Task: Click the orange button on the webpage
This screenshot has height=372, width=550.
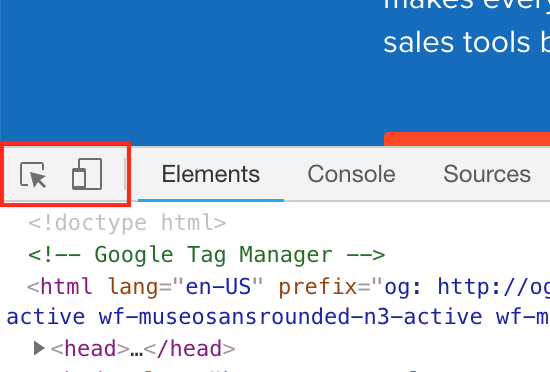Action: 467,139
